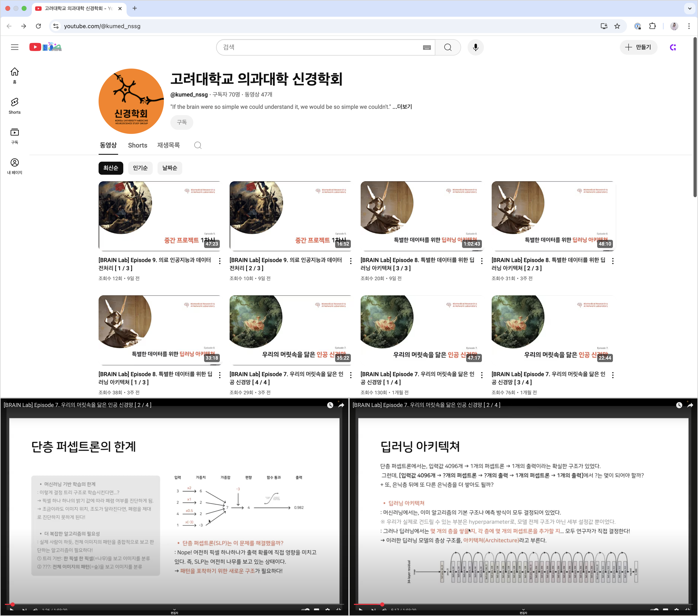Open the YouTube hamburger guide menu

pos(15,47)
